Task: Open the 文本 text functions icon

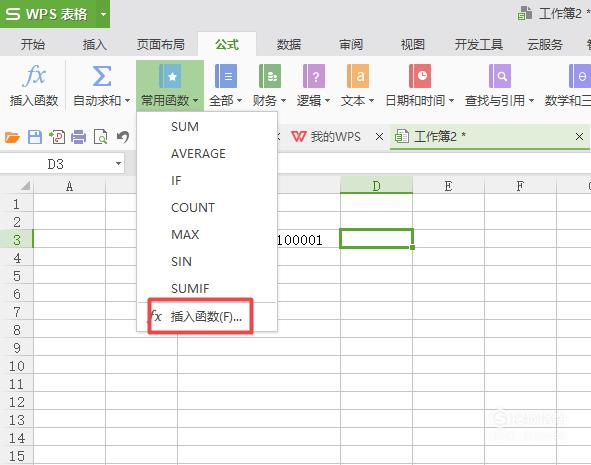Action: coord(357,76)
